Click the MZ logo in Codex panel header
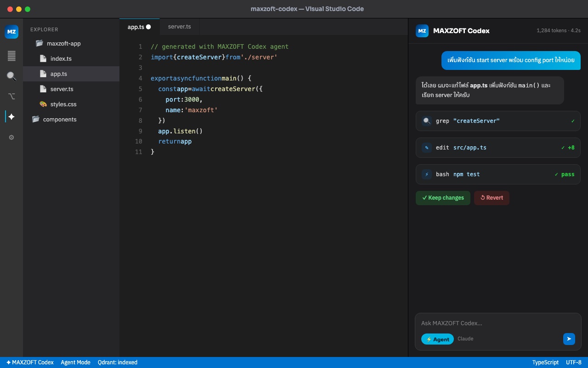The height and width of the screenshot is (368, 588). (x=422, y=31)
